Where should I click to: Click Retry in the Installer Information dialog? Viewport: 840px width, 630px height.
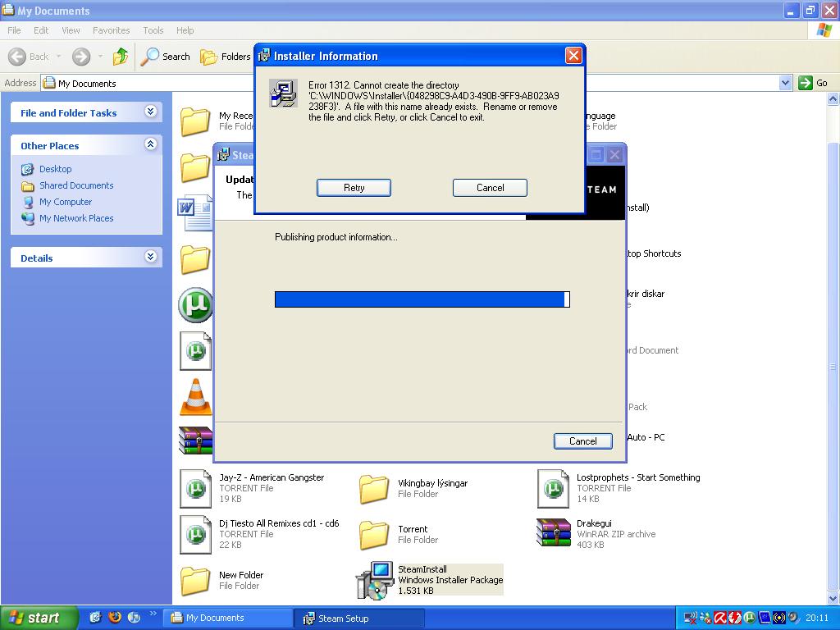click(x=354, y=188)
